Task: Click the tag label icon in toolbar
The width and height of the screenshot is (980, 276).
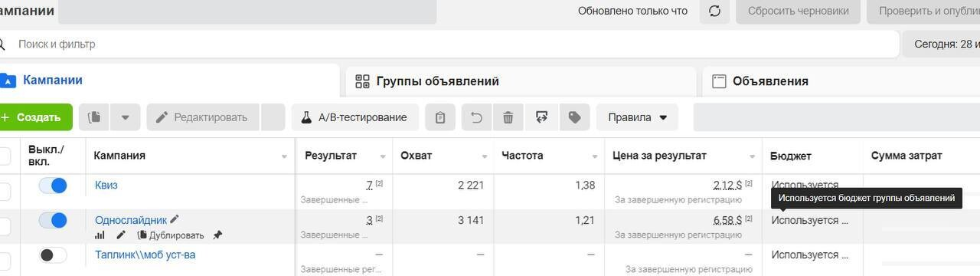Action: (x=574, y=117)
